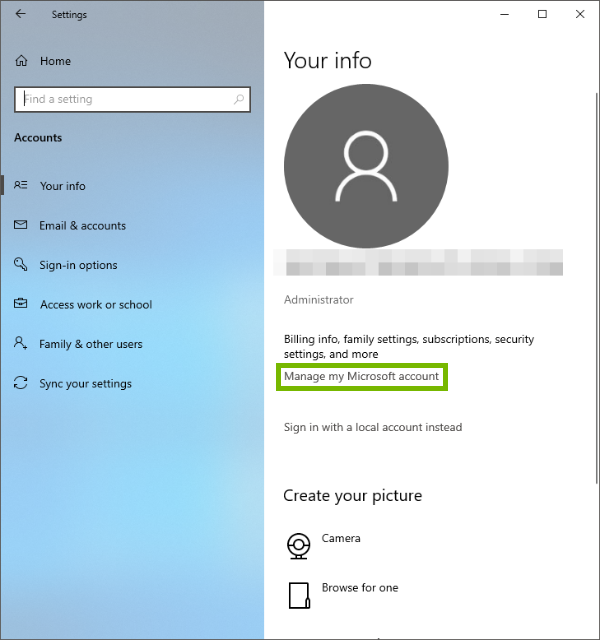Image resolution: width=600 pixels, height=640 pixels.
Task: Click the Create your picture heading
Action: (x=353, y=496)
